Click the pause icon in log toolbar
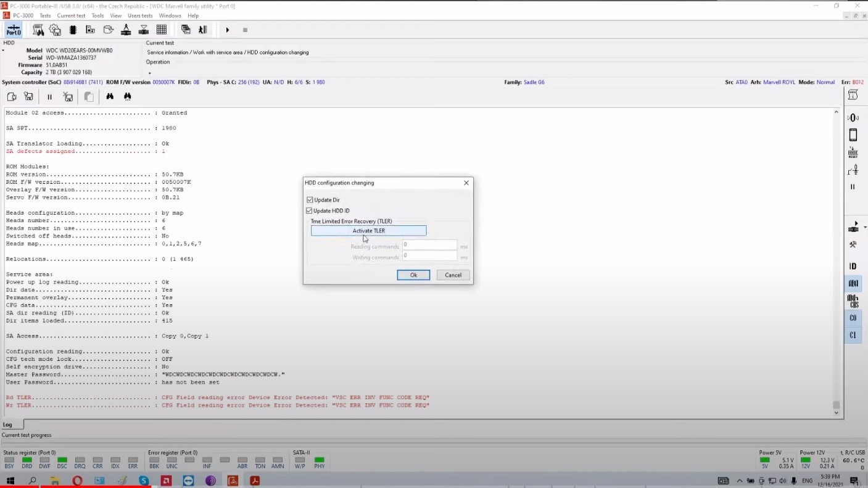Image resolution: width=868 pixels, height=488 pixels. click(49, 97)
